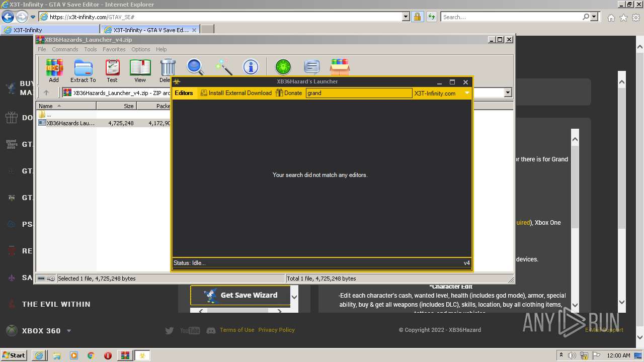Click the View file icon in WinRAR
This screenshot has width=644, height=362.
[x=140, y=70]
